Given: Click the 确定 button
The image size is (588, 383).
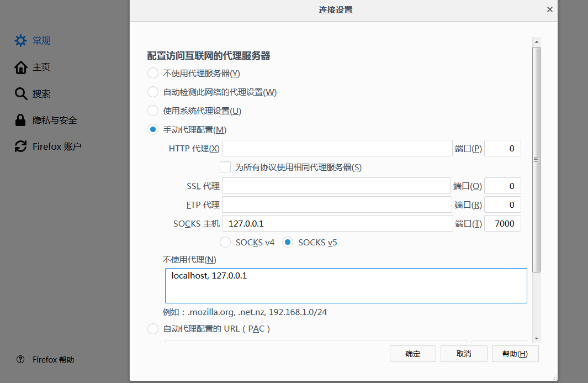Looking at the screenshot, I should [x=412, y=354].
